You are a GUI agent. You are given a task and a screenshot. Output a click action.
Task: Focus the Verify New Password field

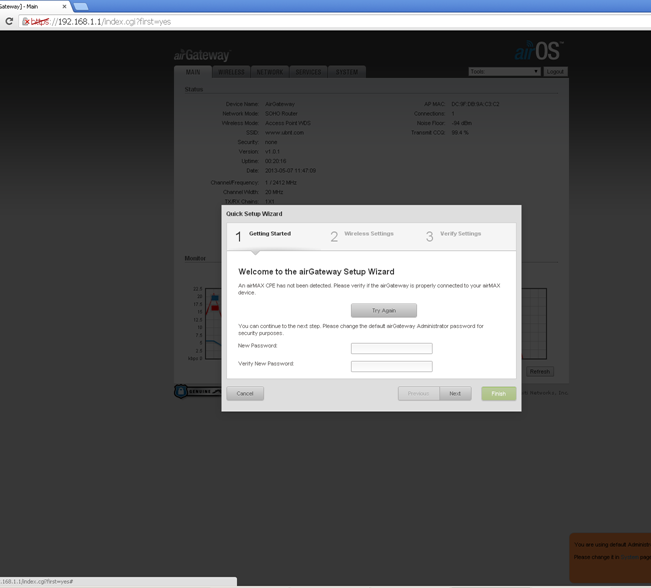392,366
